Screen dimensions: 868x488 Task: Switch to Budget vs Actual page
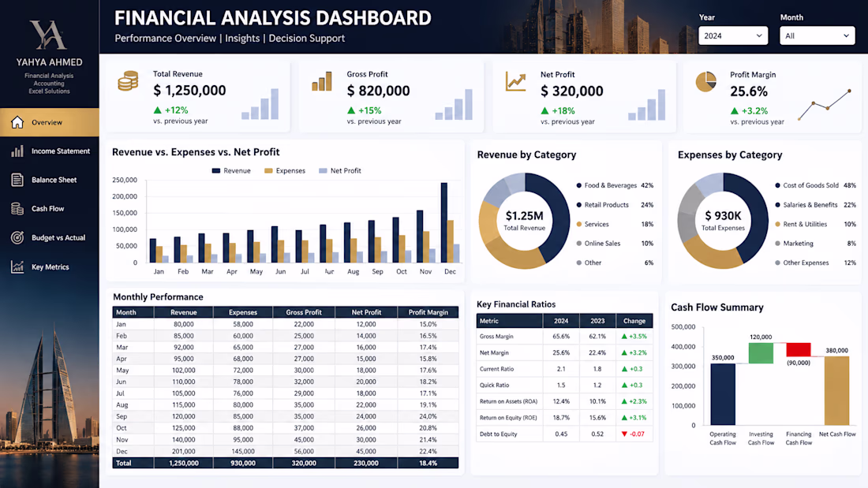(58, 238)
